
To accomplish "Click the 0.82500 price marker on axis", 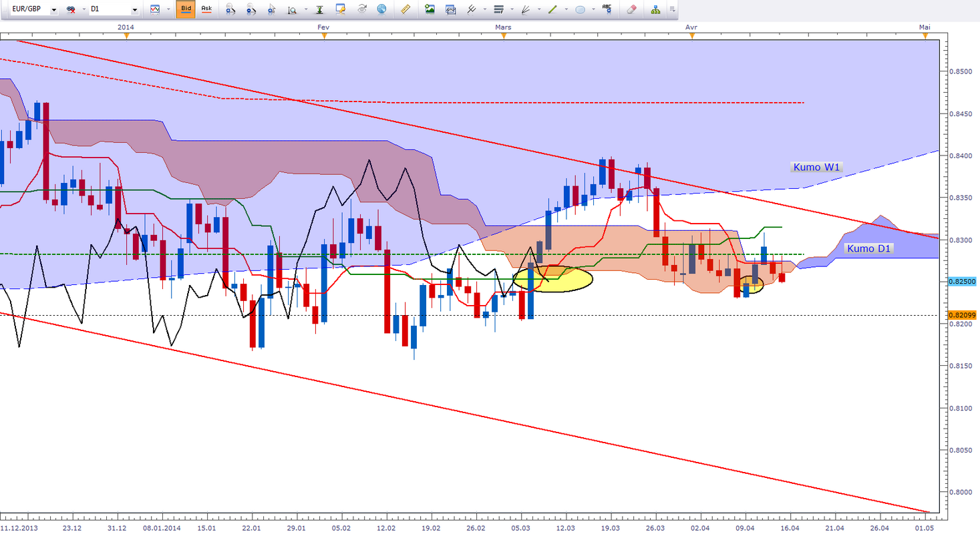I will [x=961, y=282].
